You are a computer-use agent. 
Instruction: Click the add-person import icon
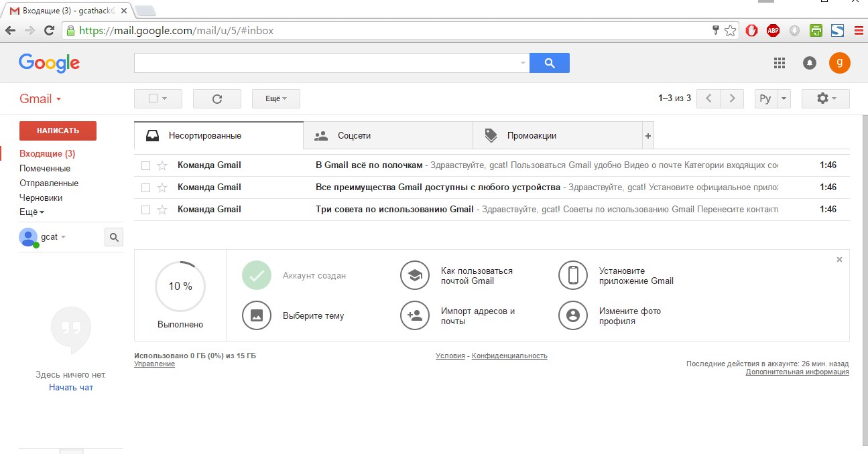pyautogui.click(x=415, y=315)
